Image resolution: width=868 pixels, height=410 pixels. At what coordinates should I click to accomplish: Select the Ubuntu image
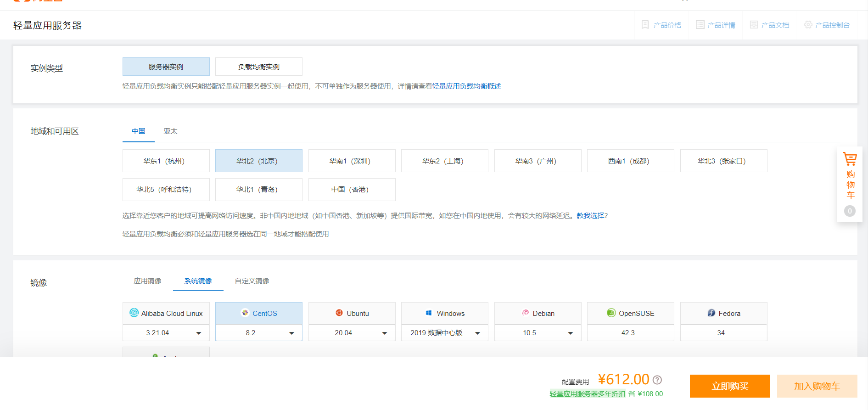click(352, 313)
